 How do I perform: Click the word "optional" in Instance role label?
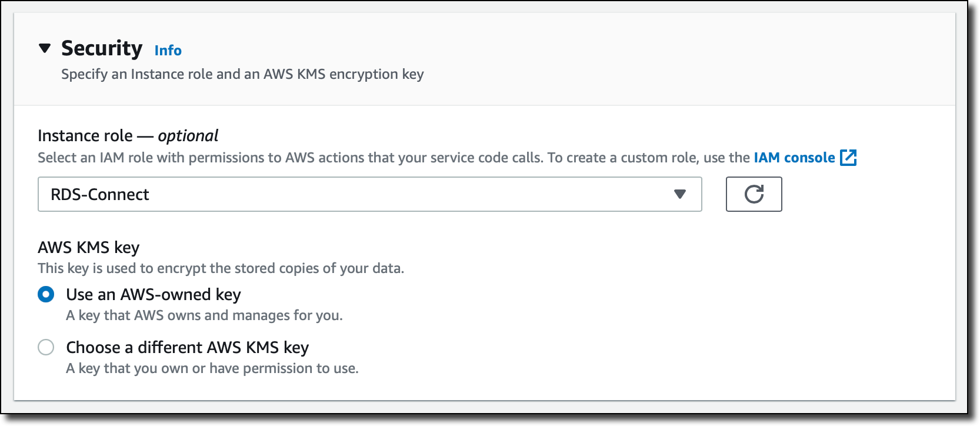pos(188,136)
